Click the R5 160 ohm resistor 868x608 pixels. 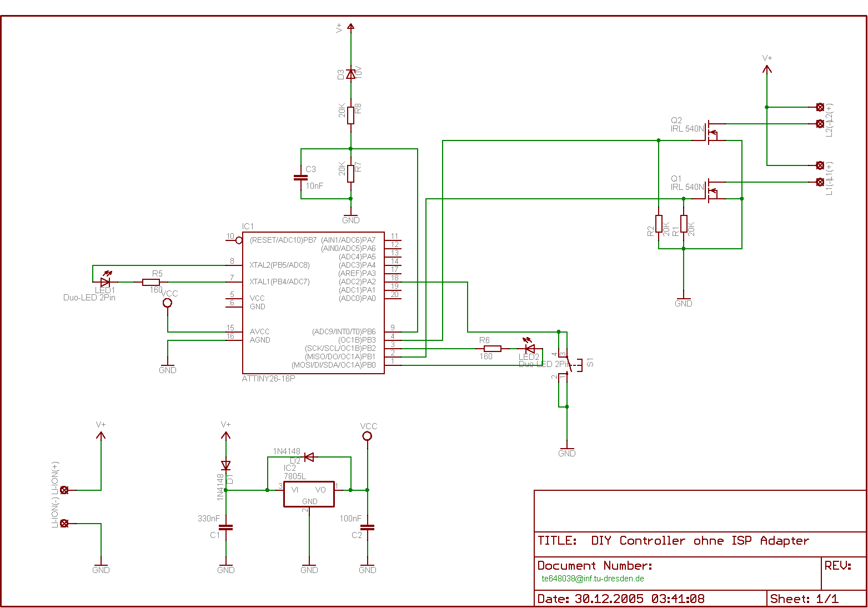tap(151, 282)
